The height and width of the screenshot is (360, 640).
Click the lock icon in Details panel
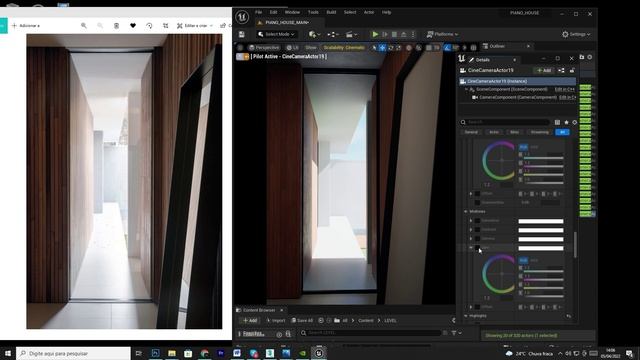(x=572, y=70)
